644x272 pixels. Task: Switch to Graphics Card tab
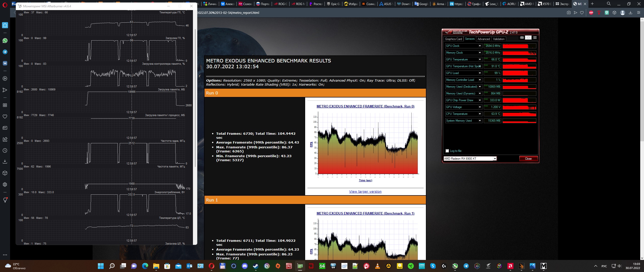[x=453, y=39]
